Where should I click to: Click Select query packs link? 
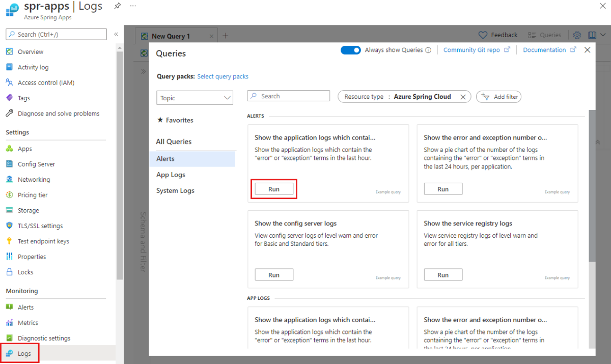tap(223, 76)
